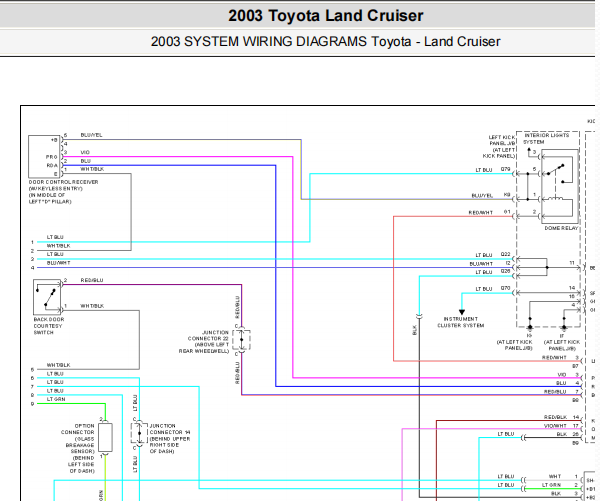
Task: Select the "OPTION CONNECTOR" glass breakage sensor label
Action: tap(78, 448)
